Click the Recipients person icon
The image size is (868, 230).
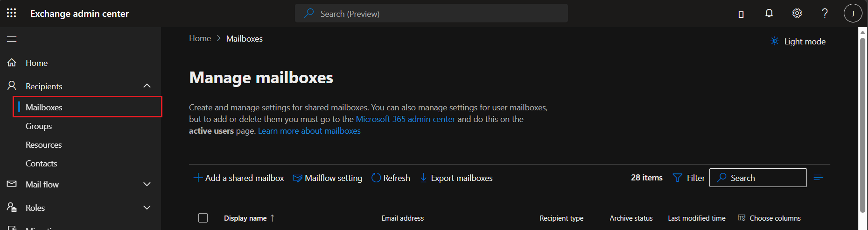(12, 86)
